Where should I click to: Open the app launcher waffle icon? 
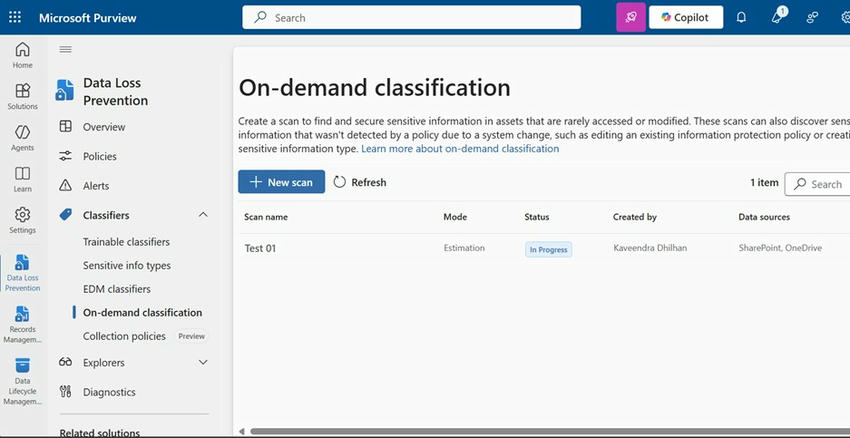pyautogui.click(x=15, y=17)
